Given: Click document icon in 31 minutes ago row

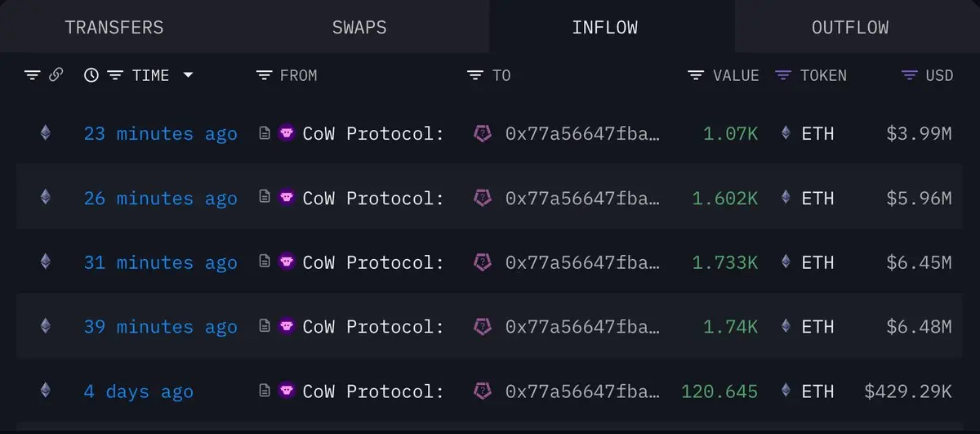Looking at the screenshot, I should pos(265,262).
